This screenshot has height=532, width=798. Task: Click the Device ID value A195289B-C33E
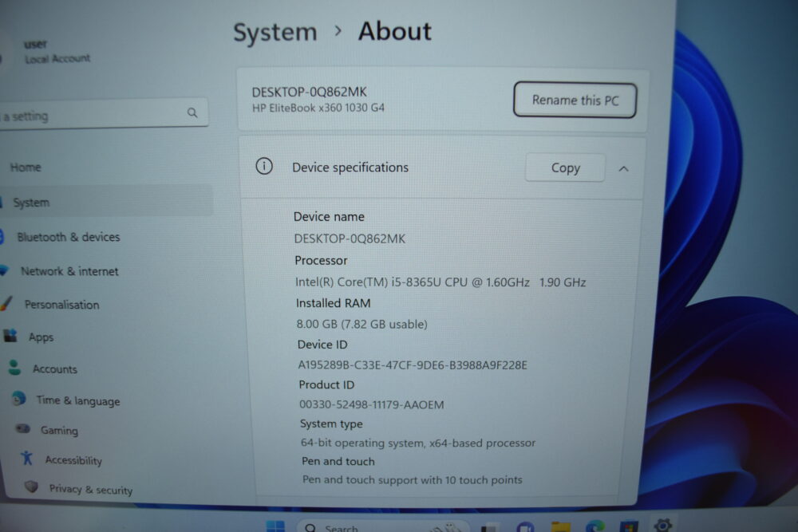coord(413,365)
